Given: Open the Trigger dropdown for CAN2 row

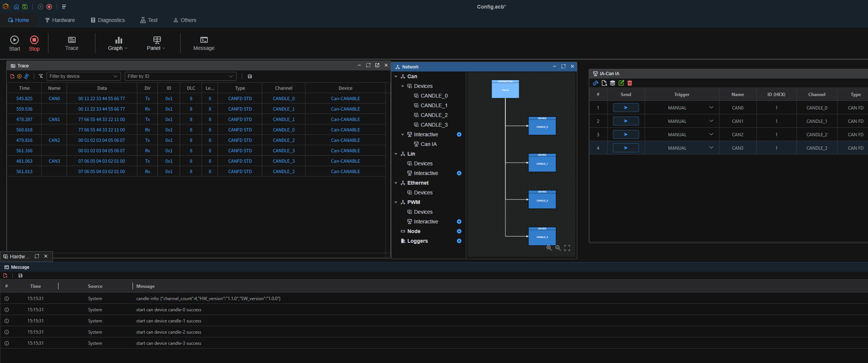Looking at the screenshot, I should pos(682,134).
